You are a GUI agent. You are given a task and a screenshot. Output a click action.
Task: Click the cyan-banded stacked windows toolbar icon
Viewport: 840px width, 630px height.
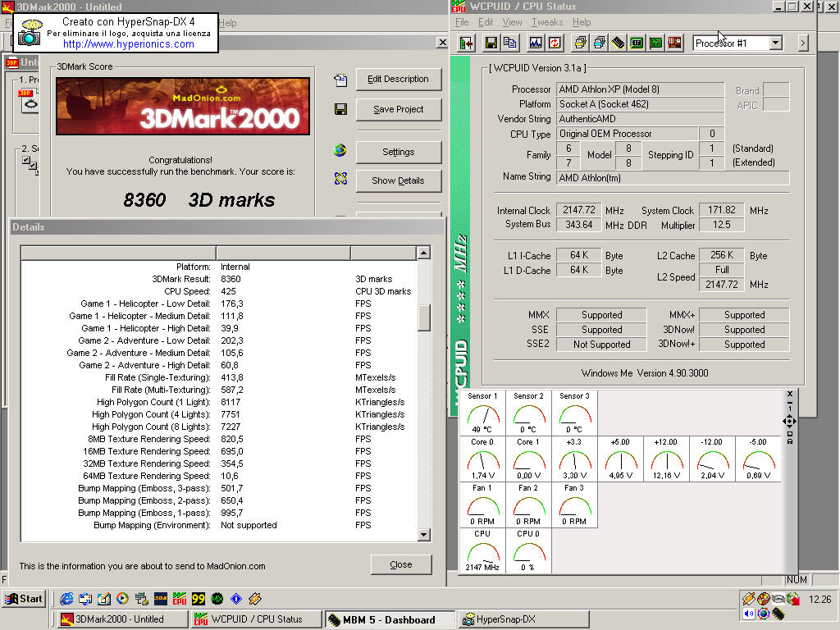coord(599,43)
